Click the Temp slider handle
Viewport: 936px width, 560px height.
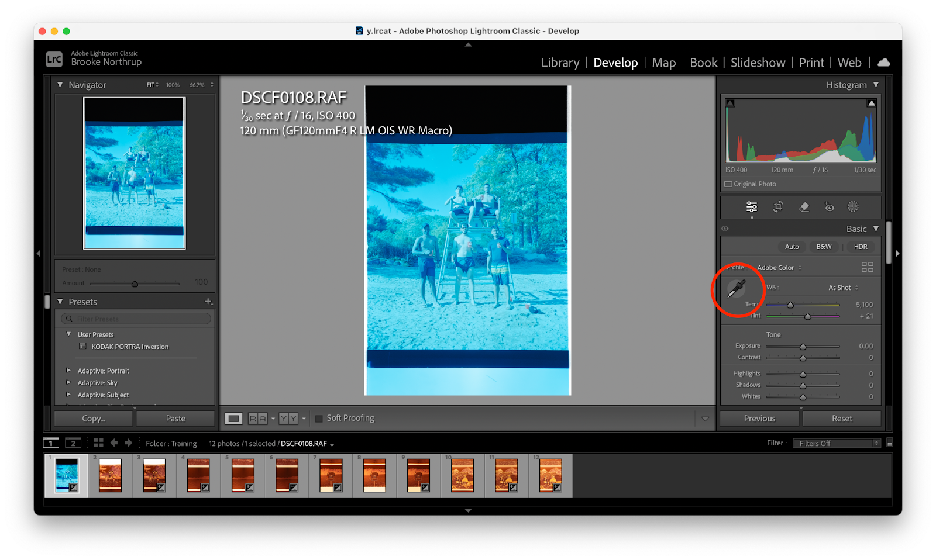(x=790, y=305)
